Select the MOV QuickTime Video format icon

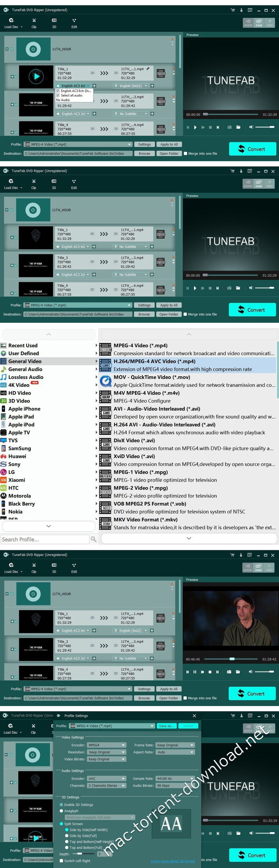click(x=105, y=381)
